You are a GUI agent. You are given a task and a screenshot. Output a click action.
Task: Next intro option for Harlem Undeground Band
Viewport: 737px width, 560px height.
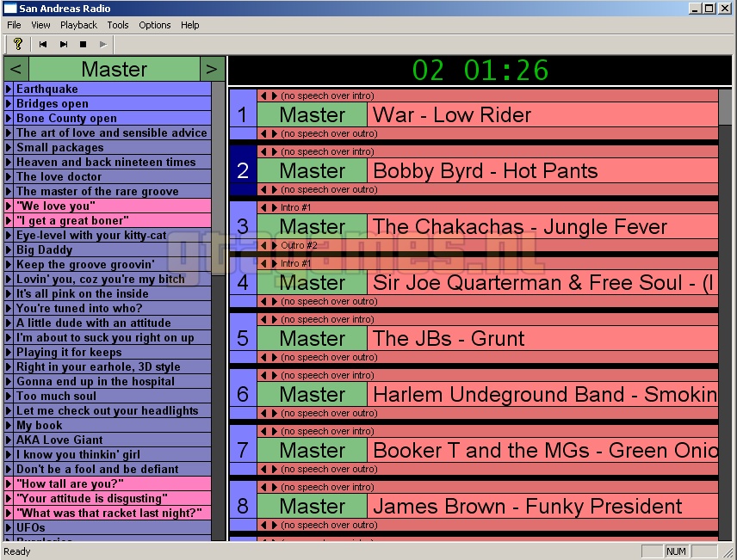pos(275,375)
